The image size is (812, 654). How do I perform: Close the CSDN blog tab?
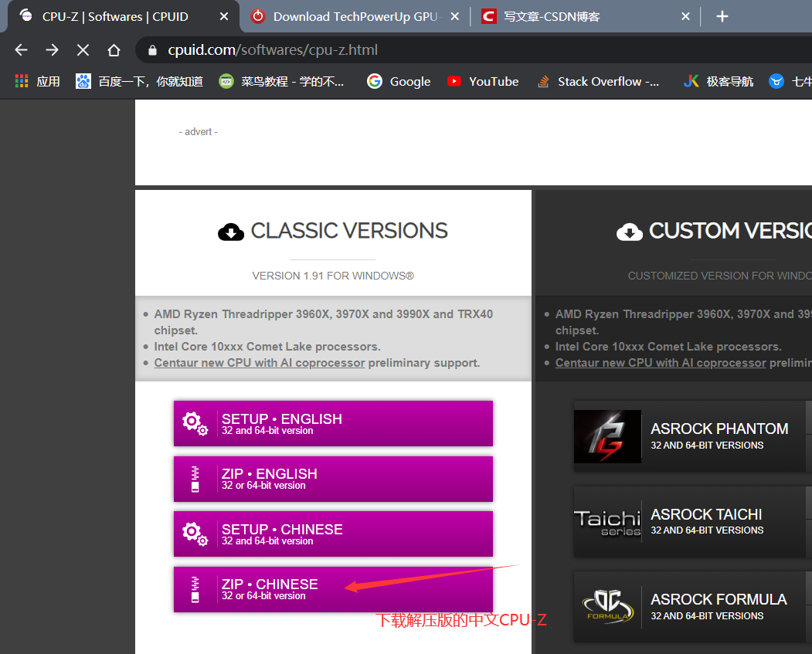coord(685,16)
